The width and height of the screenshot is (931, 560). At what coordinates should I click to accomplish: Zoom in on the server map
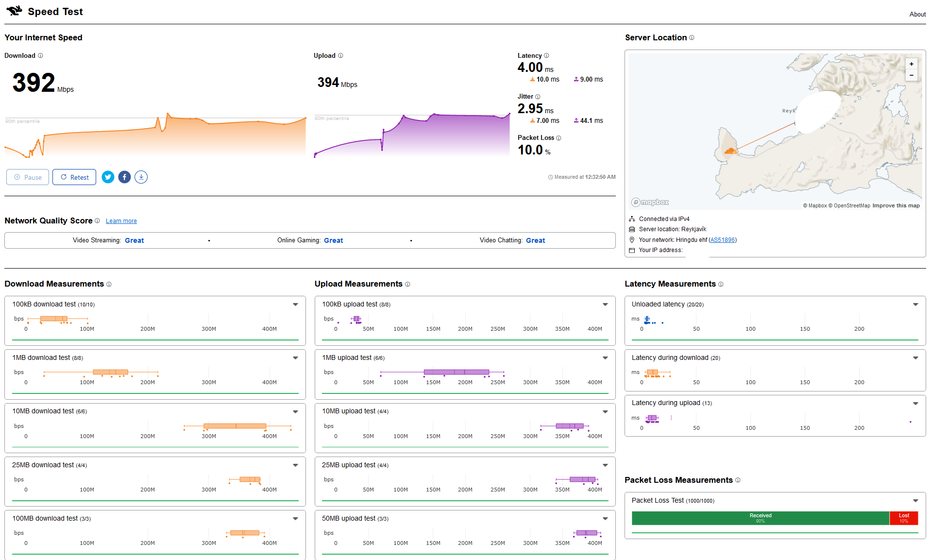click(x=911, y=64)
